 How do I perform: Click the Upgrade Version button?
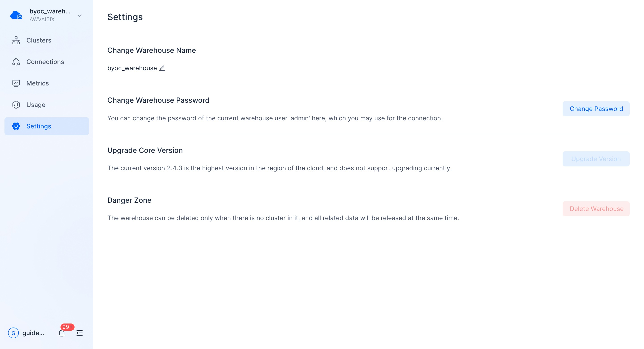click(596, 159)
